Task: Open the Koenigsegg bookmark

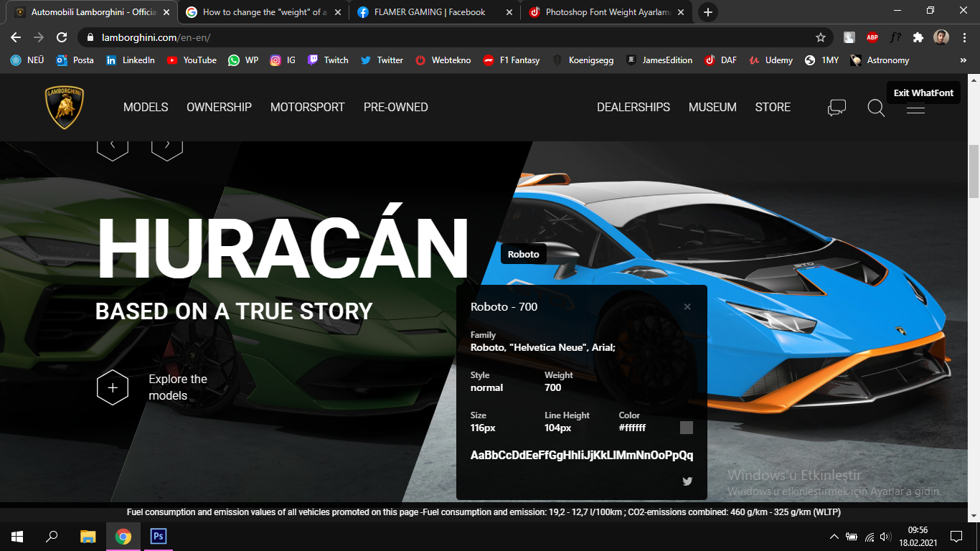Action: 583,60
